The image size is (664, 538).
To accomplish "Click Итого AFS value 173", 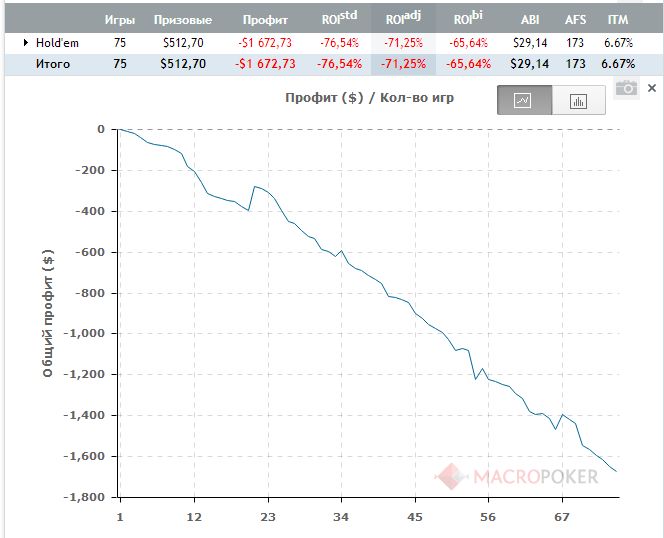I will coord(575,64).
